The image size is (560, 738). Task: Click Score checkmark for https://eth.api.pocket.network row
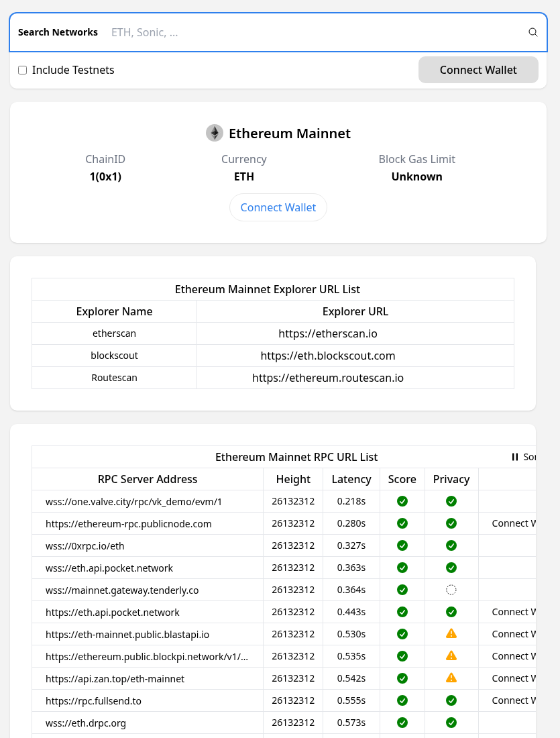pyautogui.click(x=402, y=612)
